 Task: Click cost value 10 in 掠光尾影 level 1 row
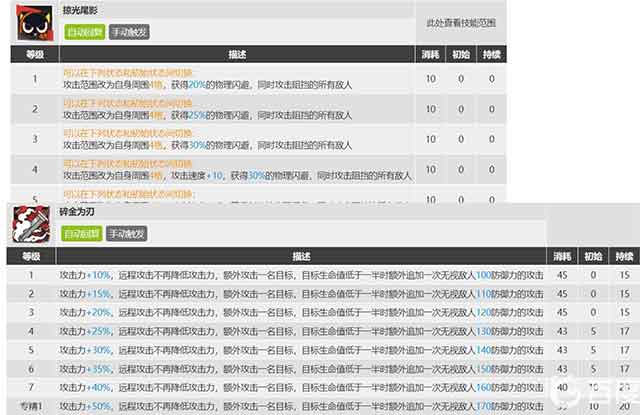click(x=431, y=79)
